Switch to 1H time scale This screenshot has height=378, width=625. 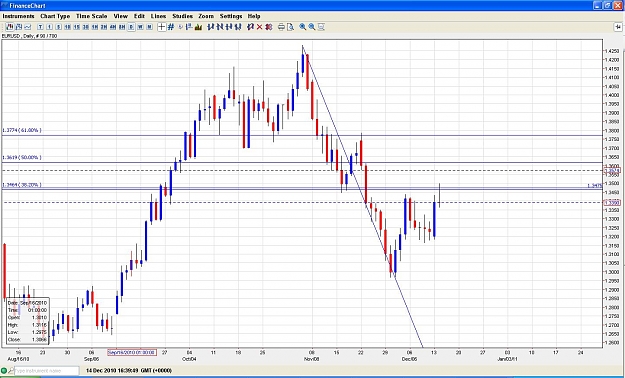click(95, 27)
